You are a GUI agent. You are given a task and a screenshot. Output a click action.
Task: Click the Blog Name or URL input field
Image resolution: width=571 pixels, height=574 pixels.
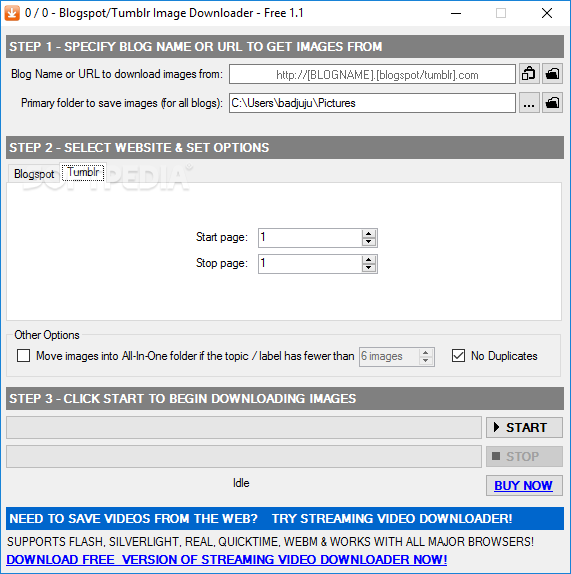tap(372, 74)
